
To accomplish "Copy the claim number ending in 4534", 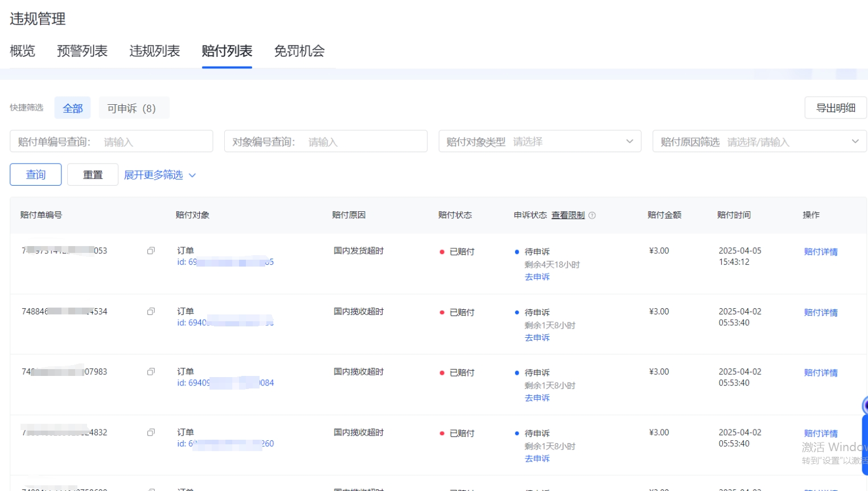I will pyautogui.click(x=151, y=312).
